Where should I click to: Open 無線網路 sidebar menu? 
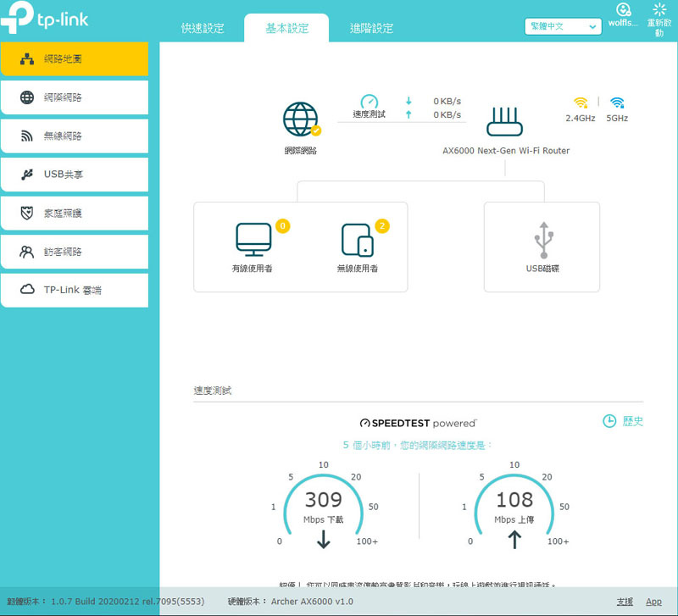tap(75, 136)
